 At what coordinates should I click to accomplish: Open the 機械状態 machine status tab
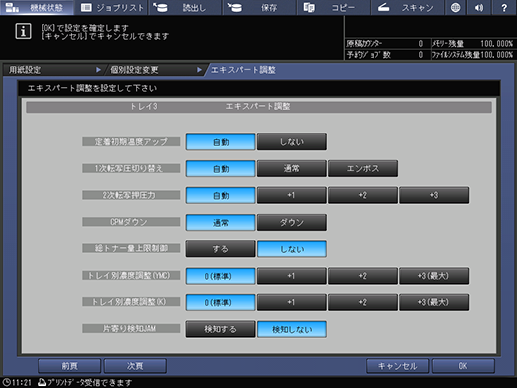(37, 7)
